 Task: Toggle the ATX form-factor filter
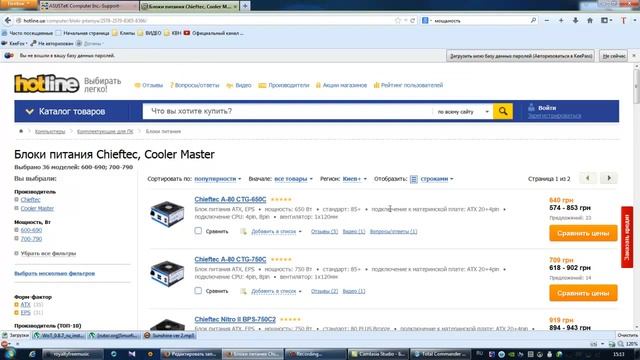(25, 304)
